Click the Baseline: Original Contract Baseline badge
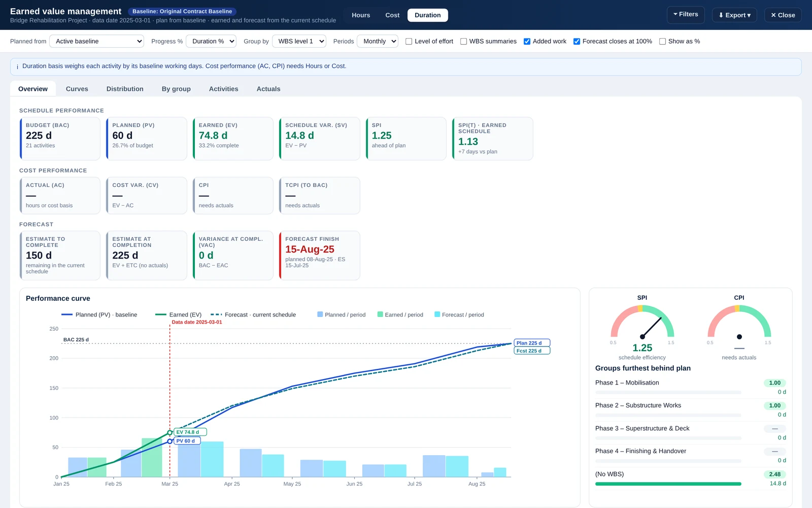The height and width of the screenshot is (508, 812). tap(182, 11)
